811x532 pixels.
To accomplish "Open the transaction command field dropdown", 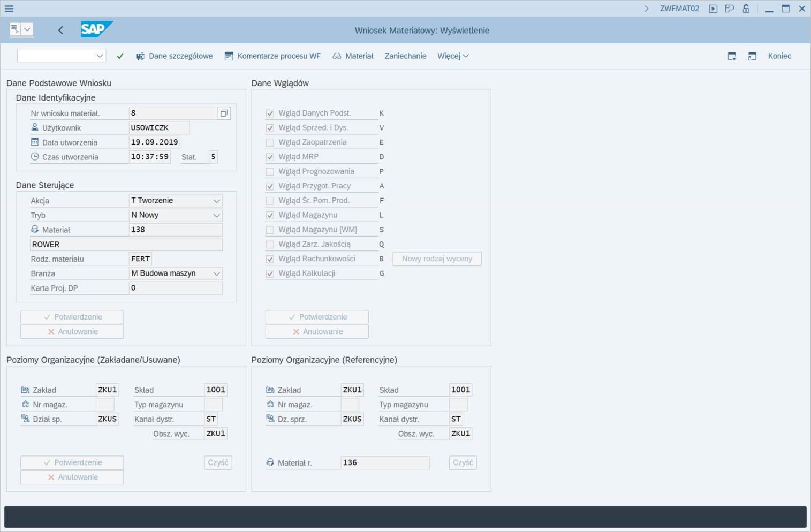I will coord(100,56).
